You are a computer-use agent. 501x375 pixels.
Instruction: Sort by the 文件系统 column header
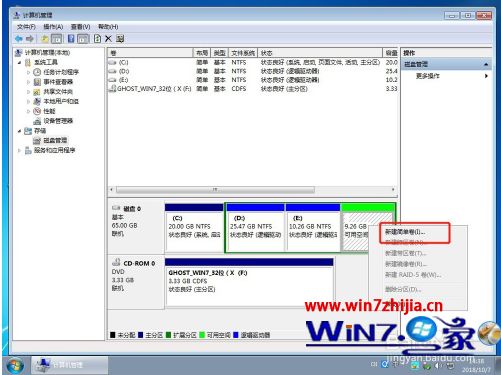243,53
